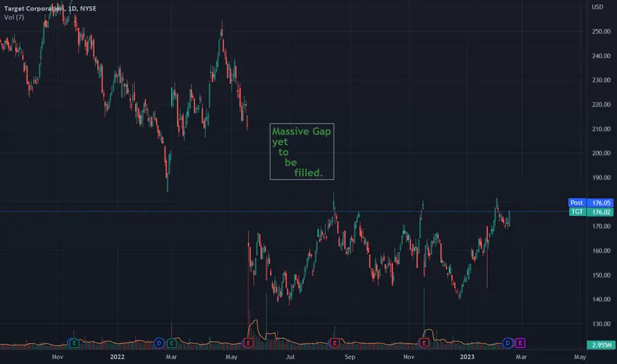The width and height of the screenshot is (617, 364).
Task: Select the Vol (7) indicator label
Action: click(14, 17)
